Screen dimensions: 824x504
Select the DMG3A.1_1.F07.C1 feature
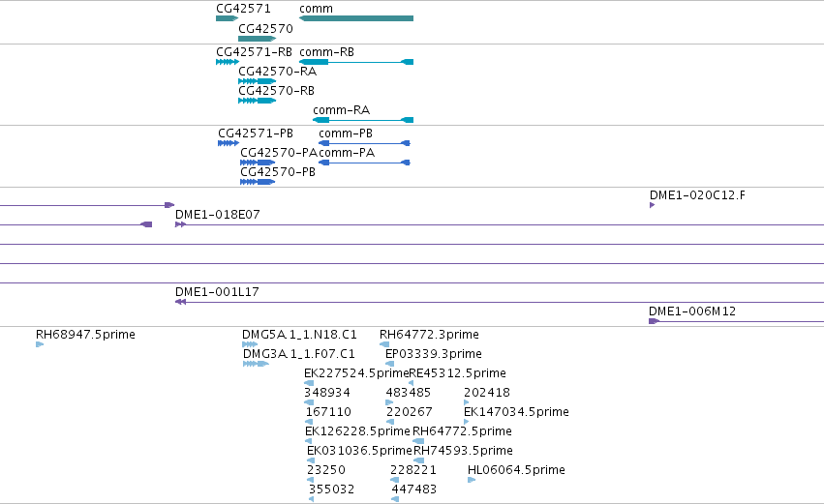(x=256, y=364)
